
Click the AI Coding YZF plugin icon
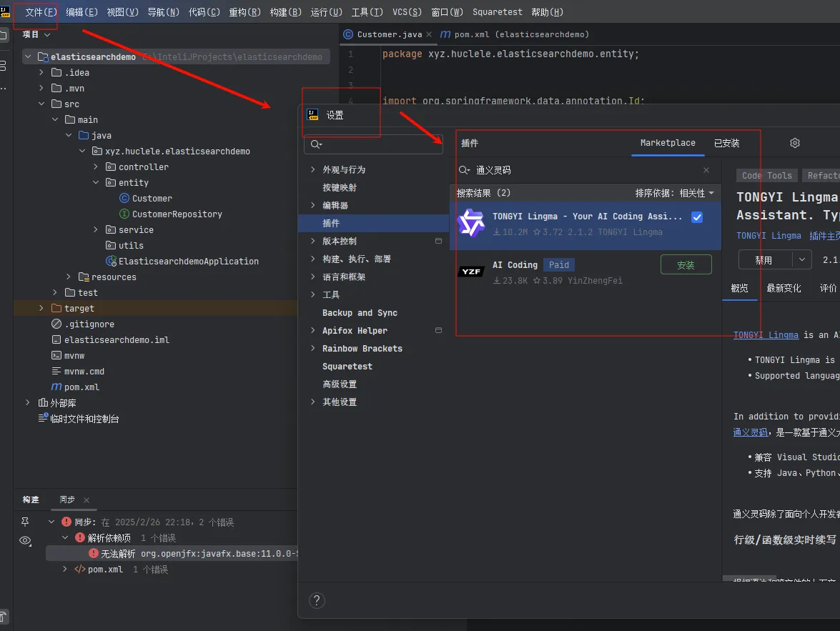click(x=471, y=272)
